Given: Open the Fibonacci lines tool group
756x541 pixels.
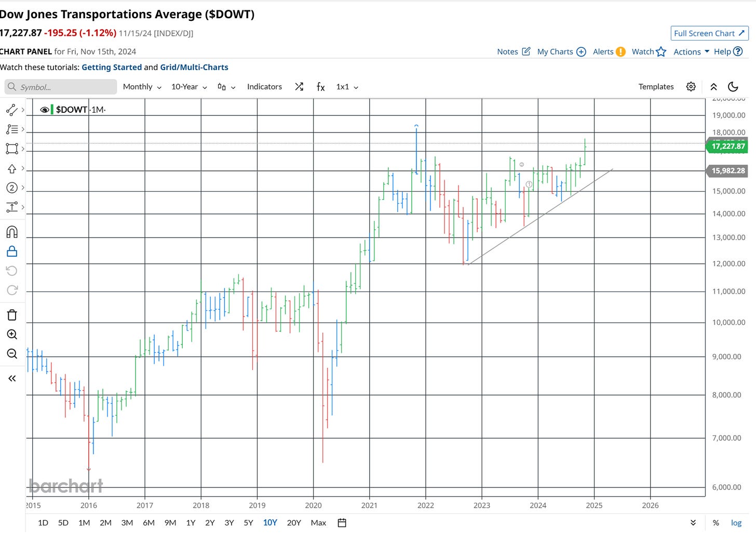Looking at the screenshot, I should (12, 129).
